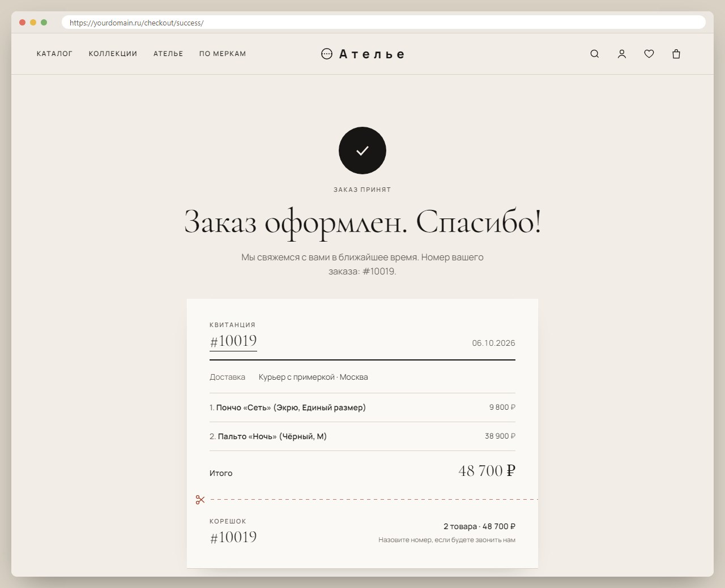Click the summary 2 товара · 48 700 ₽
The width and height of the screenshot is (725, 588).
pos(479,526)
